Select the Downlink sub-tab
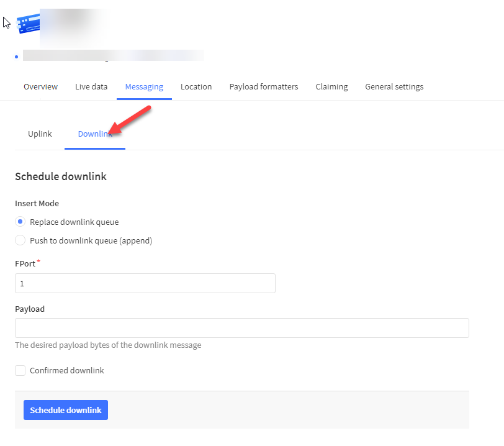The width and height of the screenshot is (504, 446). 95,134
